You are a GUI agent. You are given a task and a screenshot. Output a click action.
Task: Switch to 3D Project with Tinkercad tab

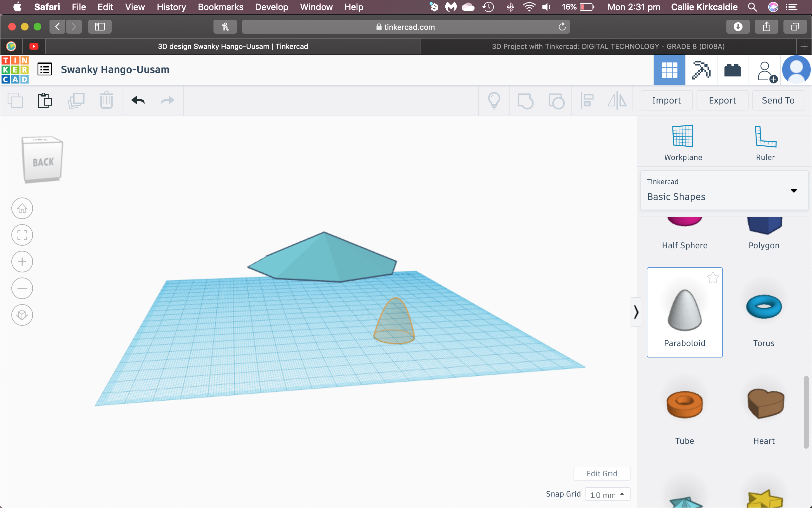click(608, 46)
